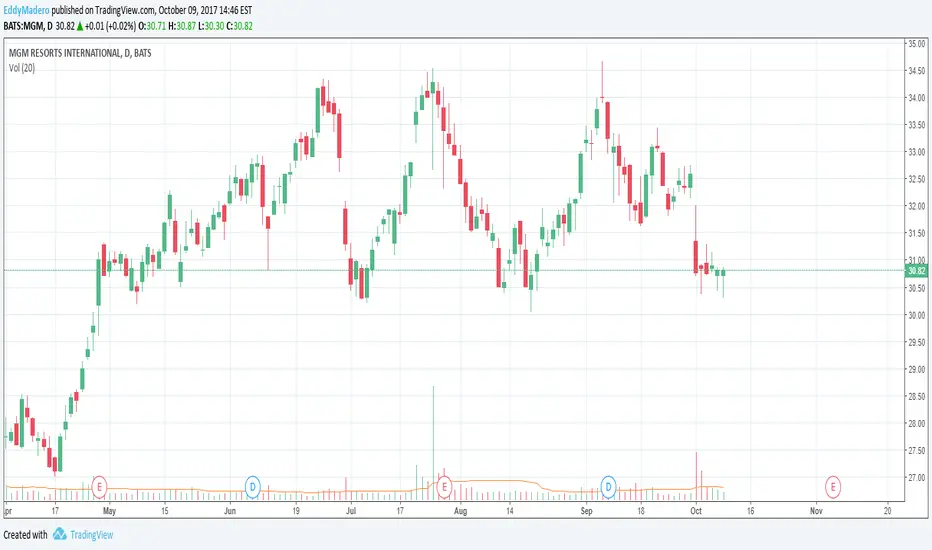Click the 28.00 price axis label
Image resolution: width=932 pixels, height=550 pixels.
pyautogui.click(x=917, y=423)
